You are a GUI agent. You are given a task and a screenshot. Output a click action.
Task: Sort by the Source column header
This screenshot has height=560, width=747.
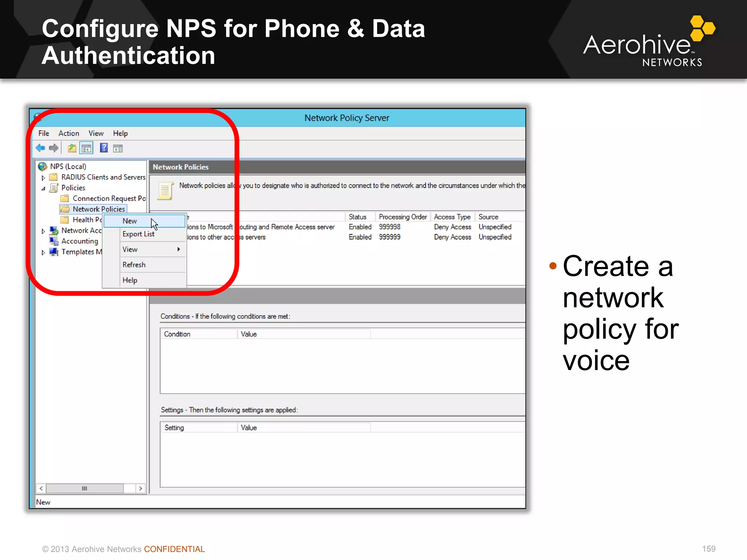500,217
